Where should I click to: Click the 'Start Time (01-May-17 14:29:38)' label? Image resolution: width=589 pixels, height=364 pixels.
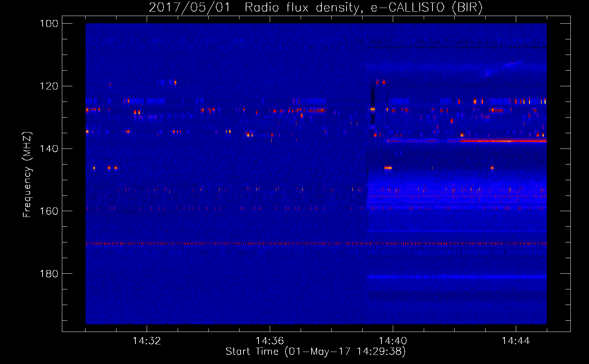316,351
